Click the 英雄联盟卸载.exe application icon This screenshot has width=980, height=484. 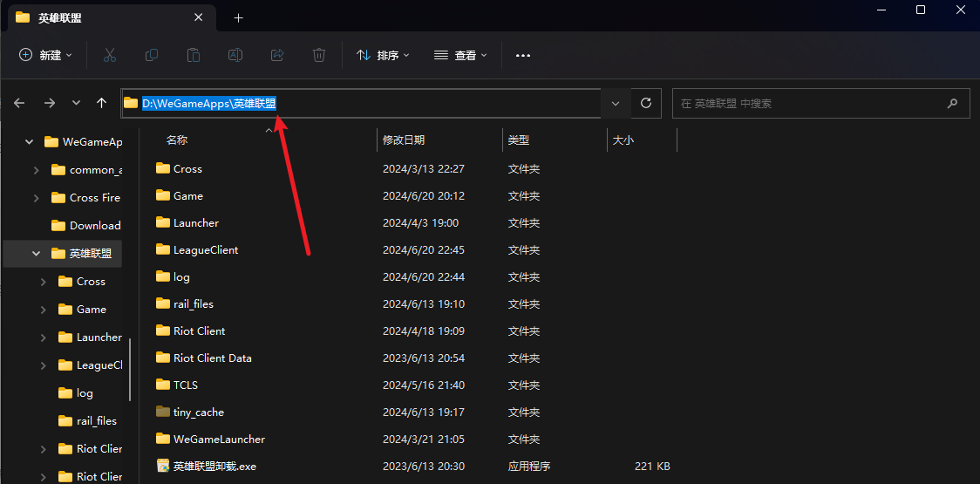click(x=163, y=466)
